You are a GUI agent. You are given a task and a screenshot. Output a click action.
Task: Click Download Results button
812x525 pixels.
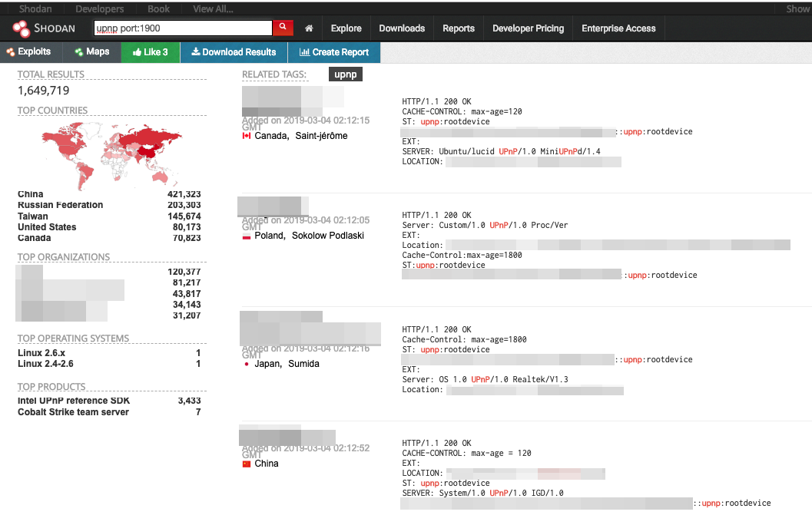[234, 52]
